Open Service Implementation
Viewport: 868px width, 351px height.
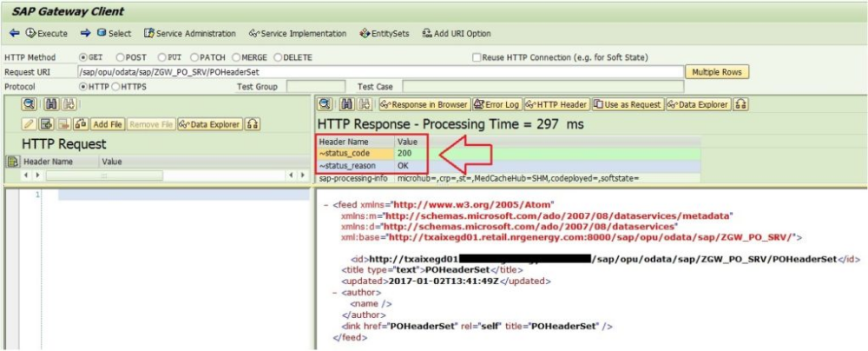coord(298,33)
